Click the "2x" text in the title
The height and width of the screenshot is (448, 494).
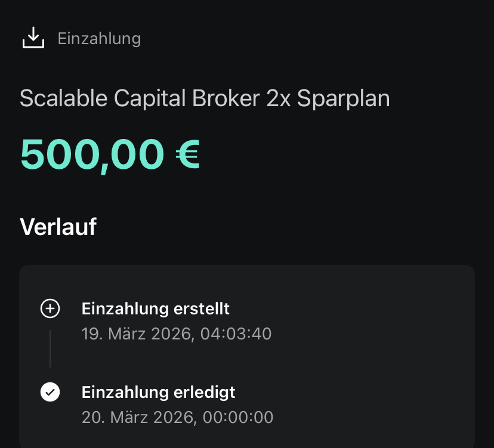(279, 98)
